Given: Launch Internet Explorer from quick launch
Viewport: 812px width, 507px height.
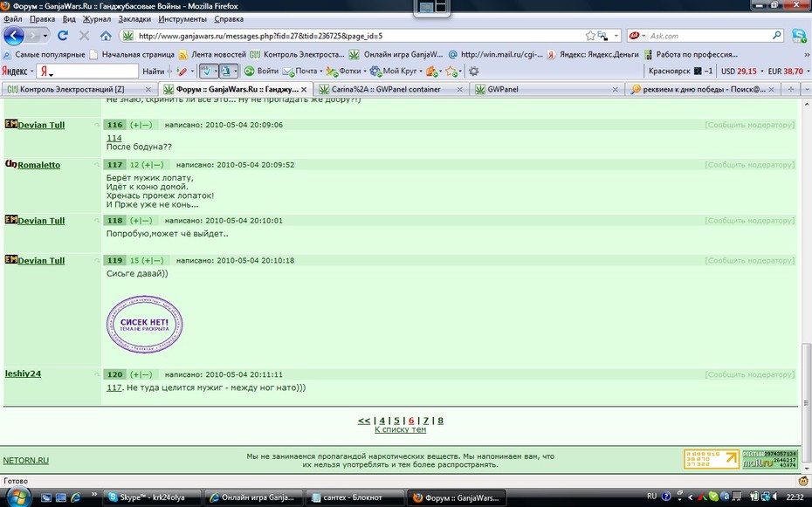Looking at the screenshot, I should click(x=76, y=497).
